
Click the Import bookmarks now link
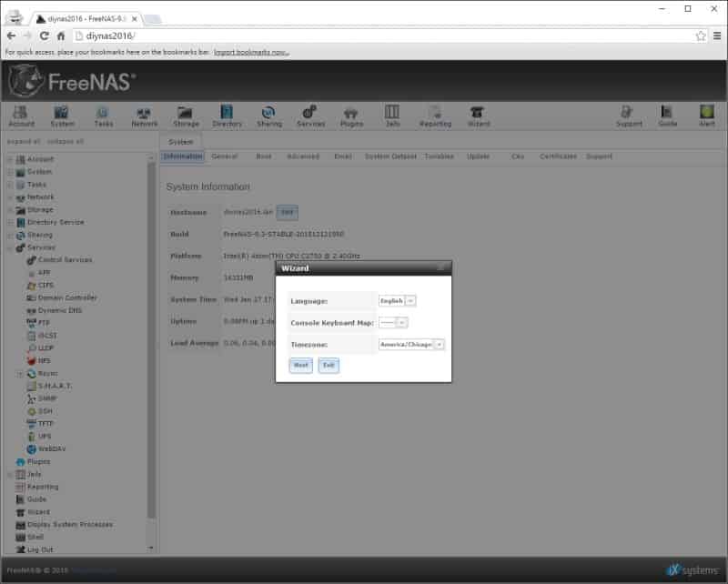tap(251, 52)
